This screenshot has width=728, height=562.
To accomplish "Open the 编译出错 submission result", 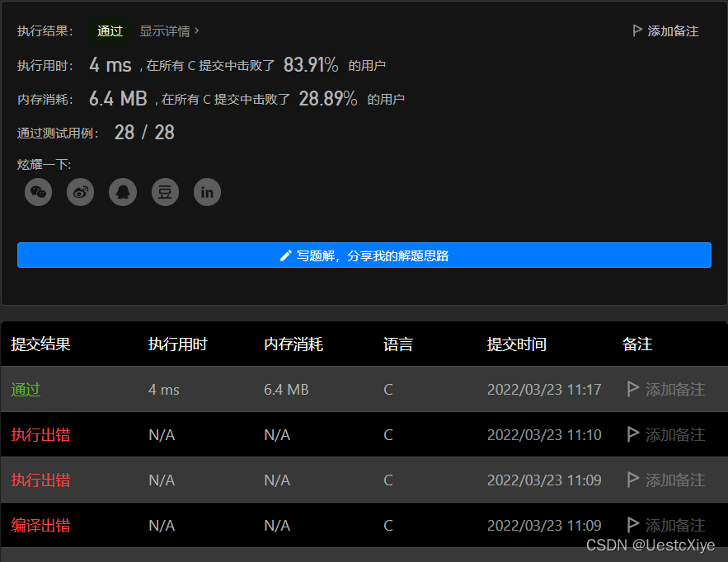I will (x=41, y=526).
